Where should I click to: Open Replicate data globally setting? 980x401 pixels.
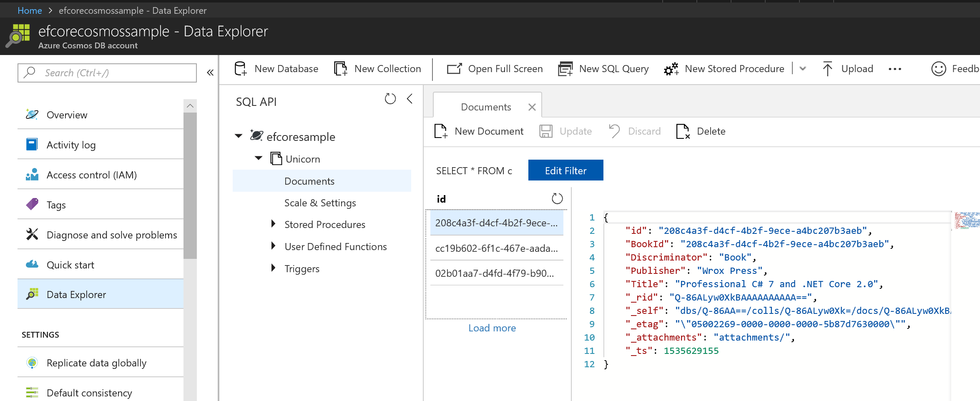point(101,363)
